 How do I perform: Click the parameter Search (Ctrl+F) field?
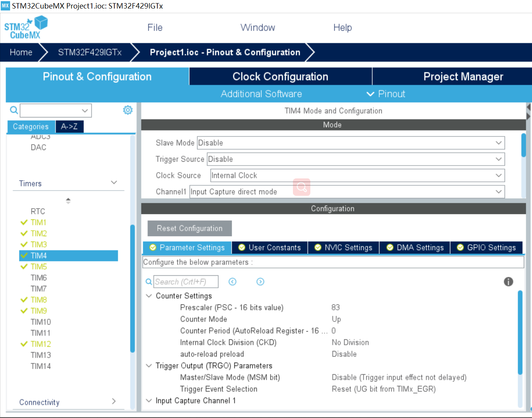186,282
